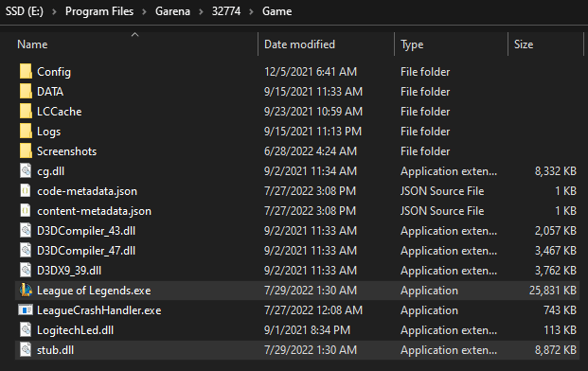Screen dimensions: 588x371
Task: Click the LogitechLed.dll file icon
Action: click(26, 329)
